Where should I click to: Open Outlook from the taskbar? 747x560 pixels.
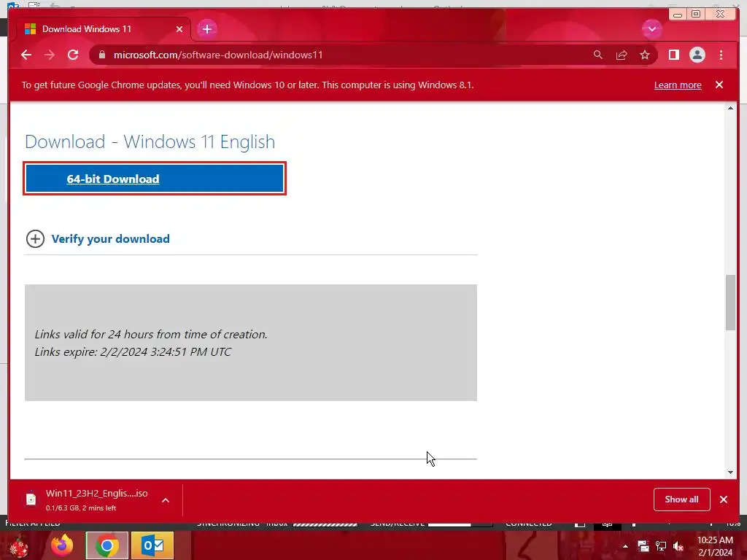point(152,545)
